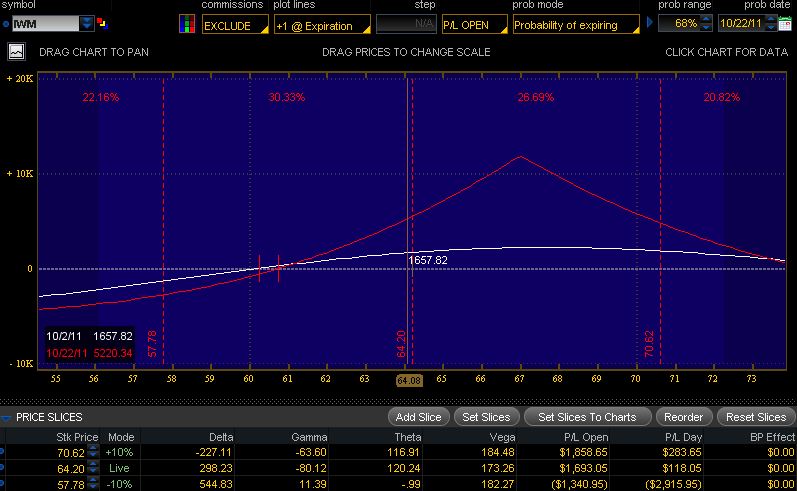Click the small red-yellow-blue squares icon beside symbol
The height and width of the screenshot is (491, 797).
[x=102, y=23]
